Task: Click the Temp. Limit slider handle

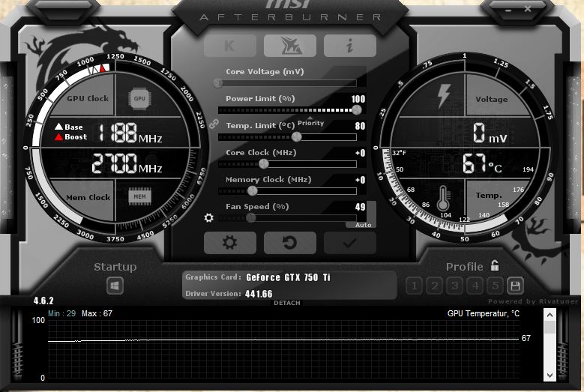Action: click(296, 136)
